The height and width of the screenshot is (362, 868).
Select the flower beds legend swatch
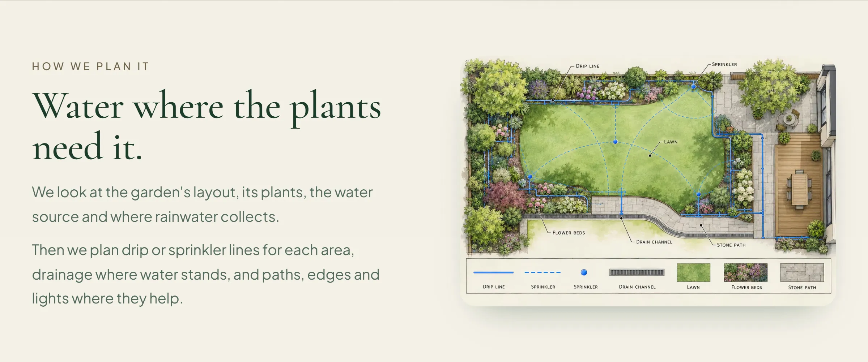coord(745,272)
